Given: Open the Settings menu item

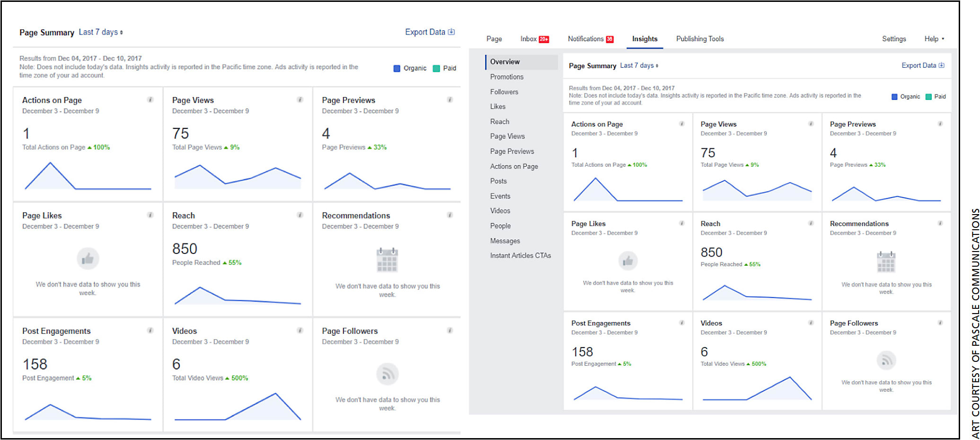Looking at the screenshot, I should click(894, 39).
